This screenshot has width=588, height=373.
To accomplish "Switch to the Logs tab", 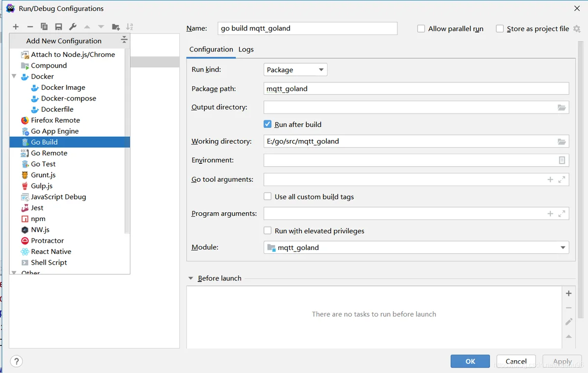I will click(246, 50).
